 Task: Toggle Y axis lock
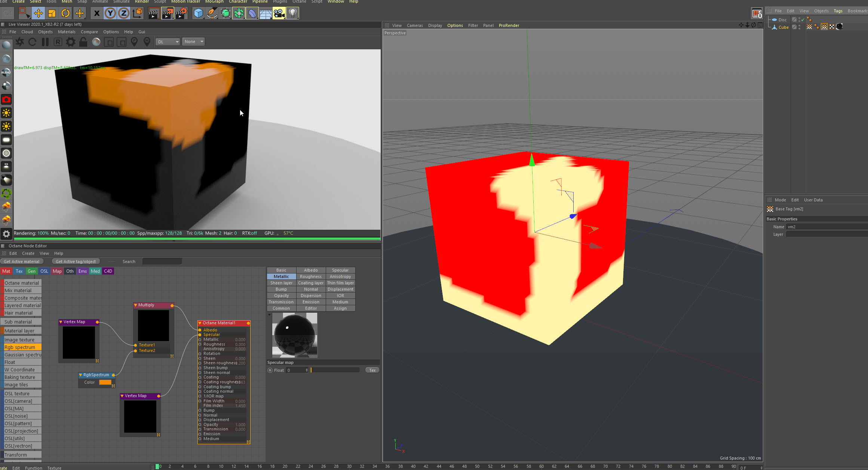[110, 13]
